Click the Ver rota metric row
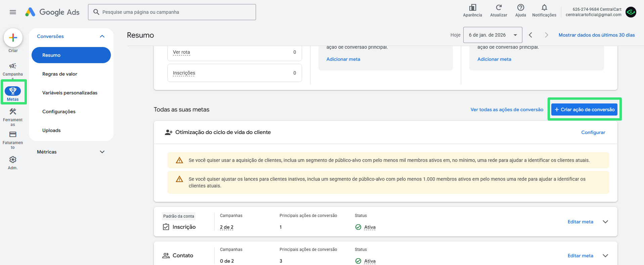Image resolution: width=644 pixels, height=265 pixels. 234,52
